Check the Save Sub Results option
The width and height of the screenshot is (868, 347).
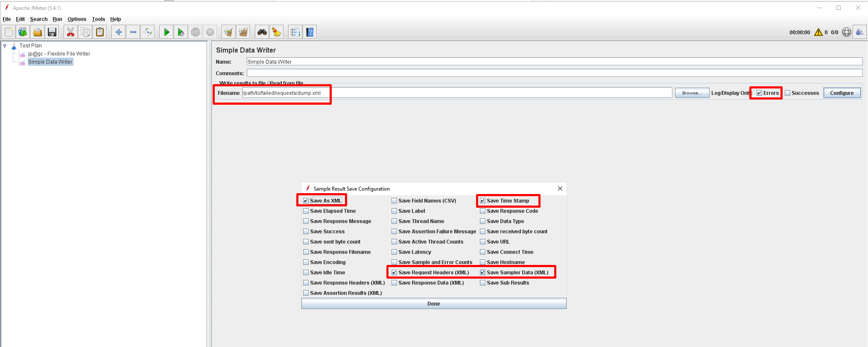[482, 283]
